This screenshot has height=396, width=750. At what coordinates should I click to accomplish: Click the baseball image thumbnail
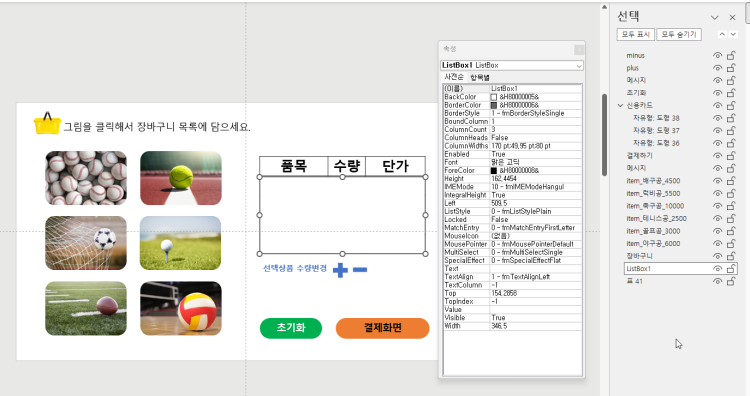[x=86, y=178]
